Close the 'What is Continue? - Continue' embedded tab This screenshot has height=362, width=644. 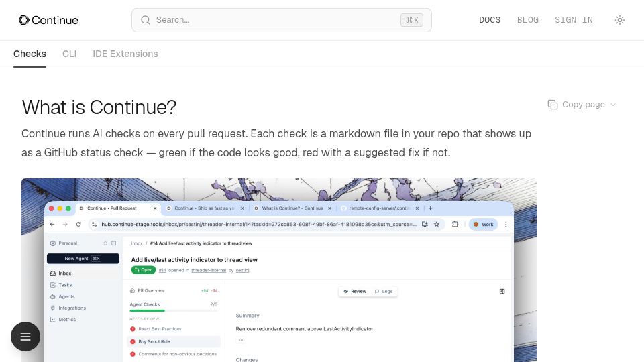329,208
